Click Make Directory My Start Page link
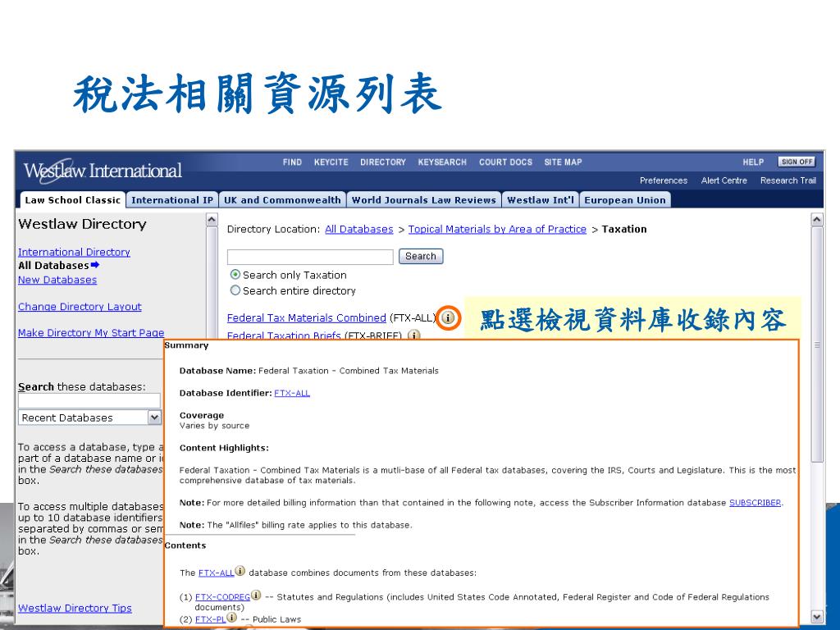Image resolution: width=840 pixels, height=630 pixels. point(91,333)
